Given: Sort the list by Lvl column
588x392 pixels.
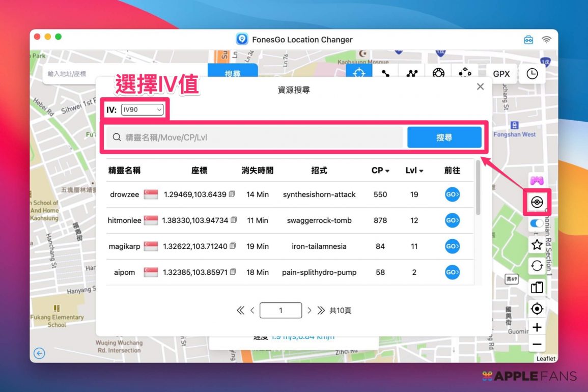Looking at the screenshot, I should click(x=414, y=171).
